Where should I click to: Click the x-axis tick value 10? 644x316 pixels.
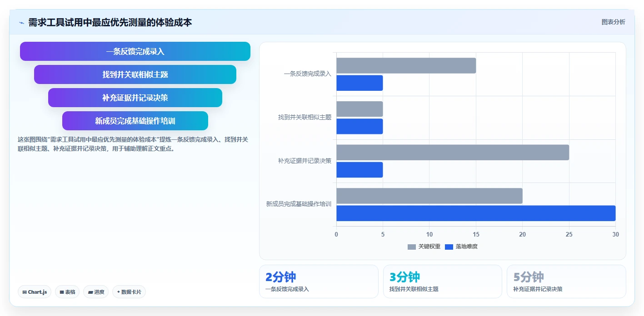click(429, 234)
